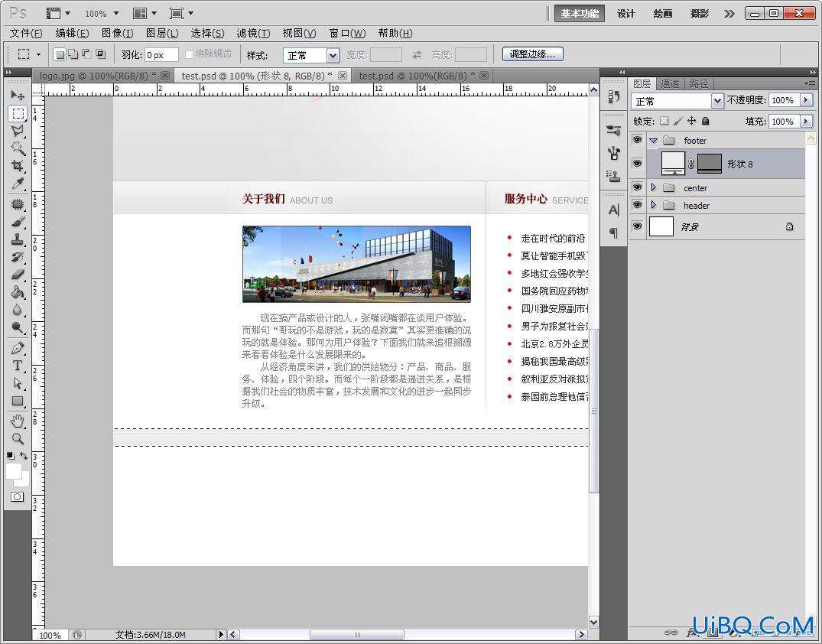The image size is (822, 644).
Task: Select the Clone Stamp tool
Action: click(18, 239)
